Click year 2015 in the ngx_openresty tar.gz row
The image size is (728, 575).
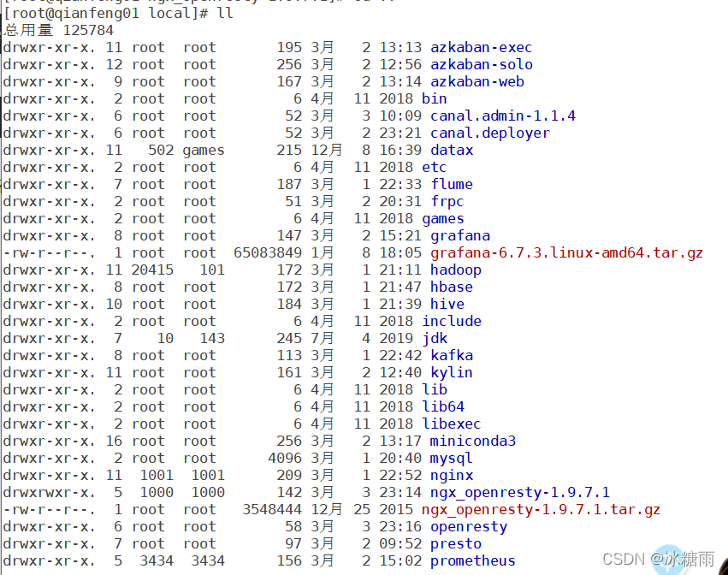tap(396, 509)
